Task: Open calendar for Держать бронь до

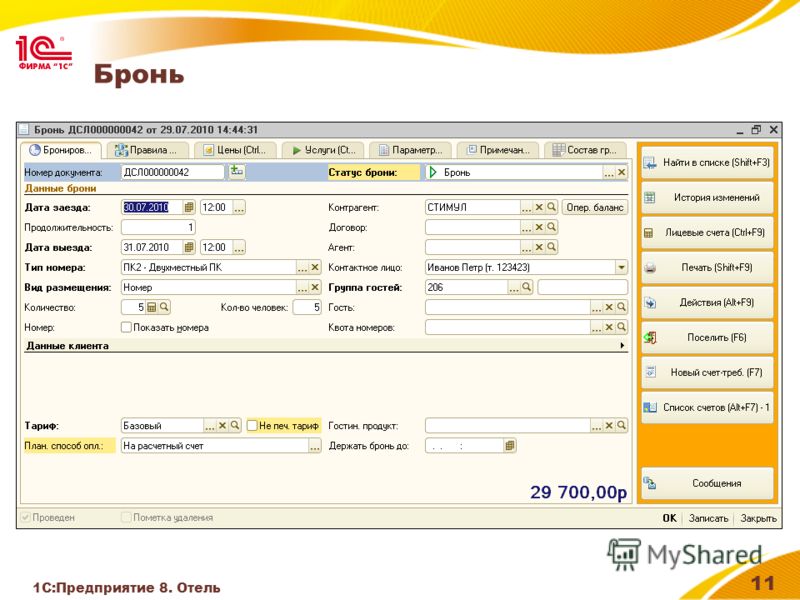Action: (x=509, y=445)
